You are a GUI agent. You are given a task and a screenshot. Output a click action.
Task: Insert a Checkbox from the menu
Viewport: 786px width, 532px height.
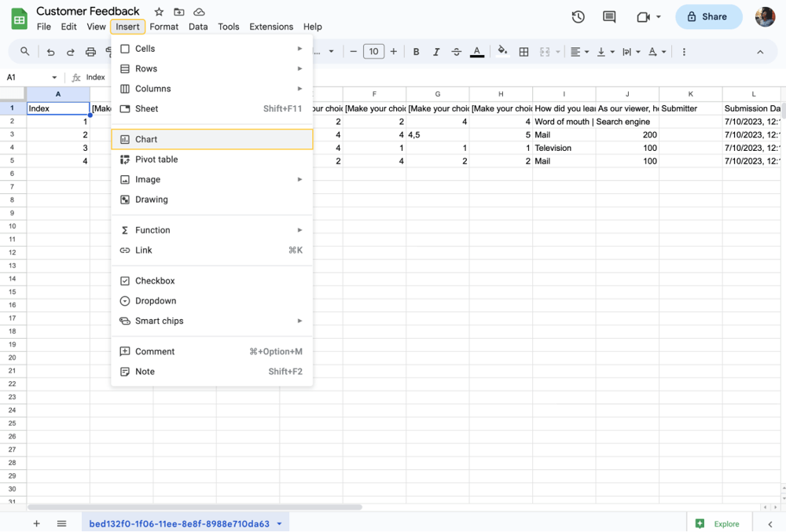tap(155, 281)
